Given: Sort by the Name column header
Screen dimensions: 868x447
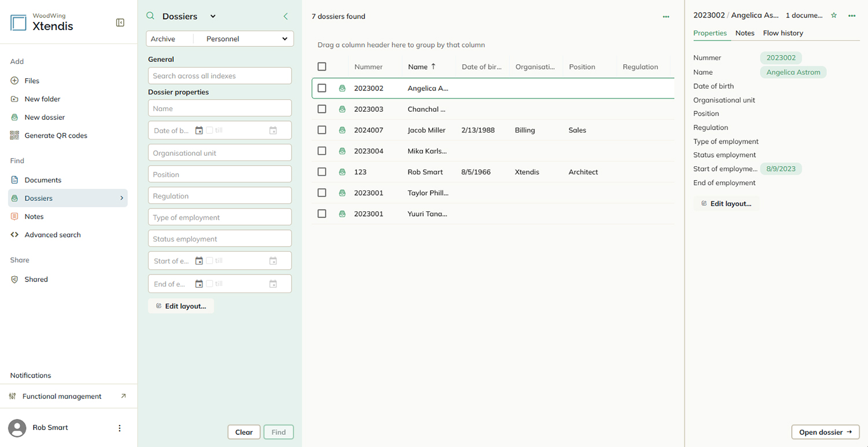Looking at the screenshot, I should [x=422, y=67].
